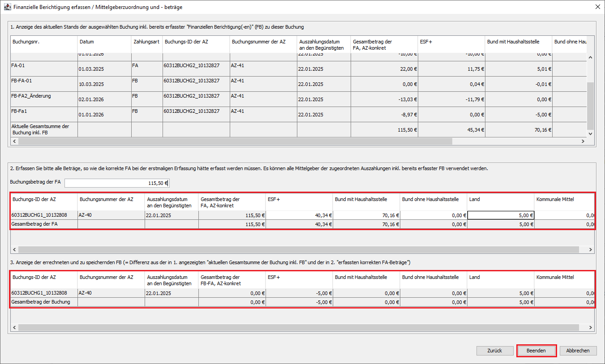The width and height of the screenshot is (605, 364).
Task: Click the horizontal scrollbar thumb under section 2 table
Action: tap(298, 249)
